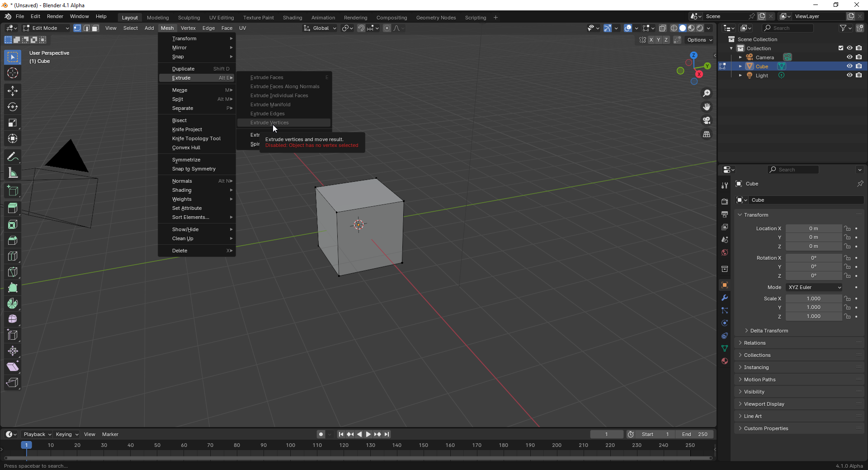Click the Keying button in timeline
The image size is (868, 470).
coord(66,434)
